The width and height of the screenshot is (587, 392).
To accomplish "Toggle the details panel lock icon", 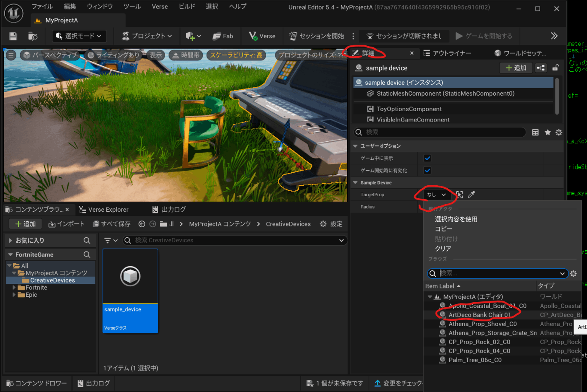I will click(555, 68).
